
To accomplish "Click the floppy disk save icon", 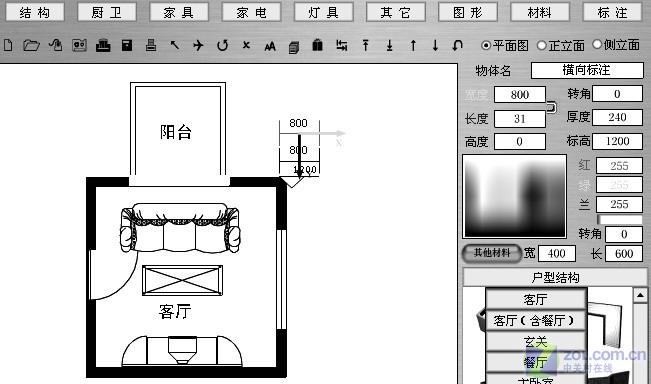I will pyautogui.click(x=127, y=45).
